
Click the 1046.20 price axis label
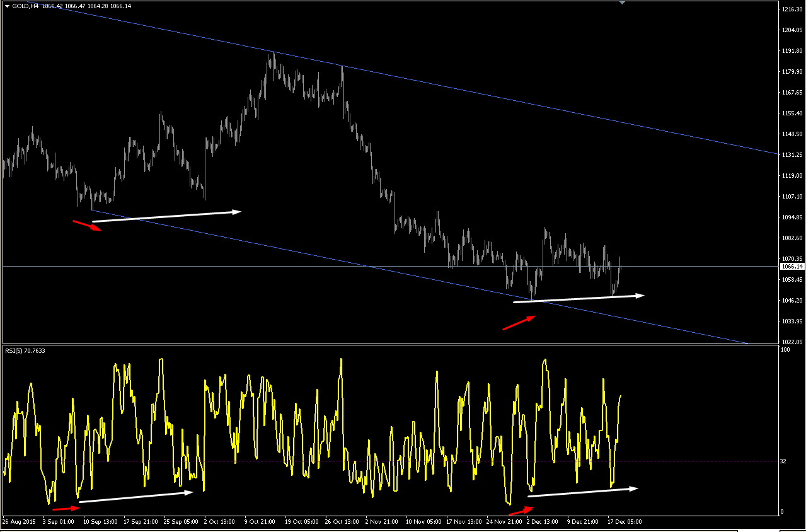click(x=792, y=301)
